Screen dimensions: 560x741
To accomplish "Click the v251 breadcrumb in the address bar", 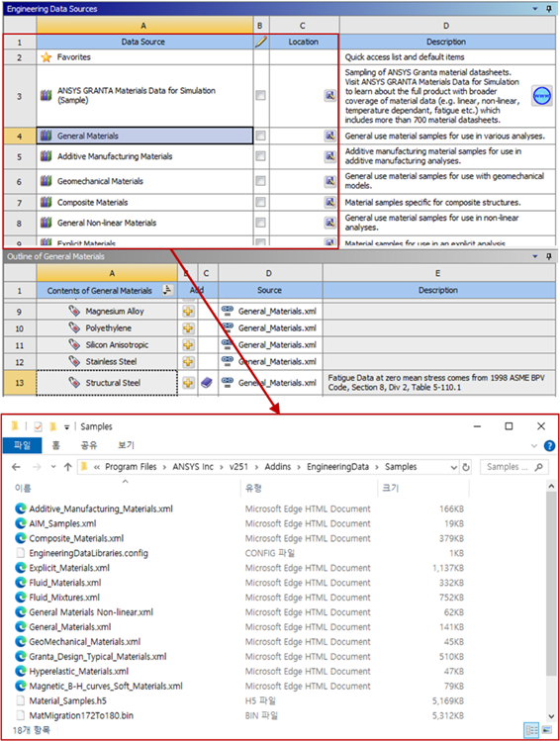I will [238, 467].
